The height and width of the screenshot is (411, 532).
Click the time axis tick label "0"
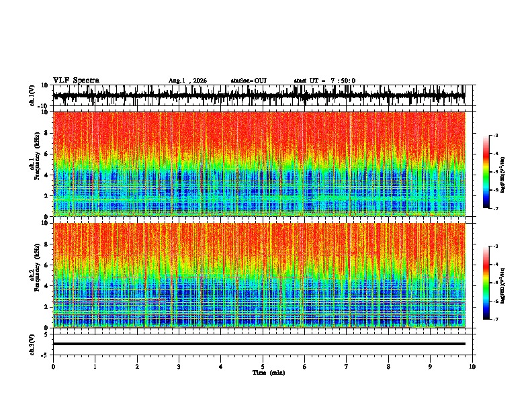pos(53,367)
